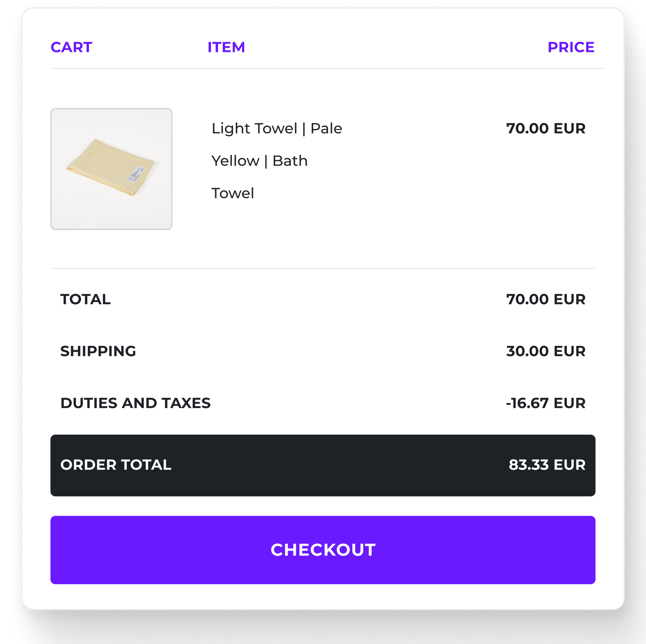Click the CHECKOUT button

click(322, 550)
